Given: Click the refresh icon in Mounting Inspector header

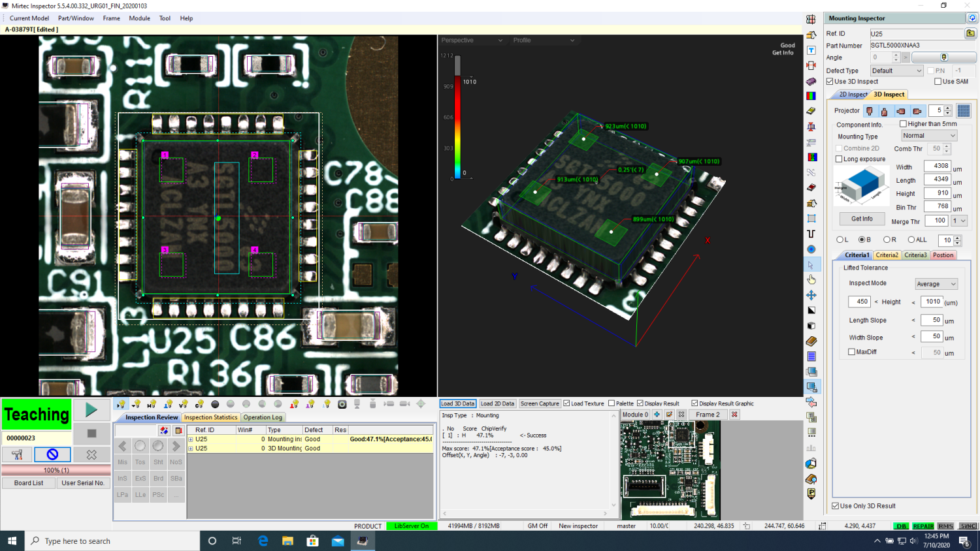Looking at the screenshot, I should [972, 18].
